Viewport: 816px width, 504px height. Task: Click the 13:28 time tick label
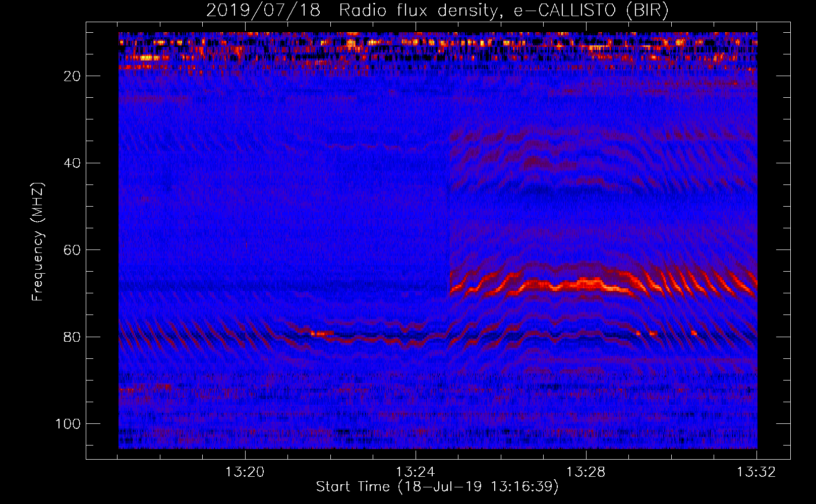586,472
